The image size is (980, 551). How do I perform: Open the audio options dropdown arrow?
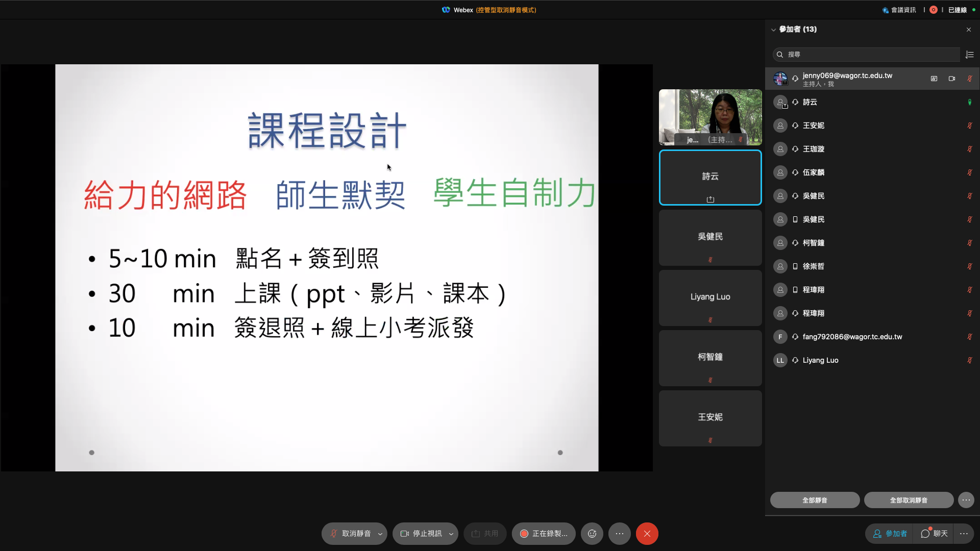tap(380, 534)
